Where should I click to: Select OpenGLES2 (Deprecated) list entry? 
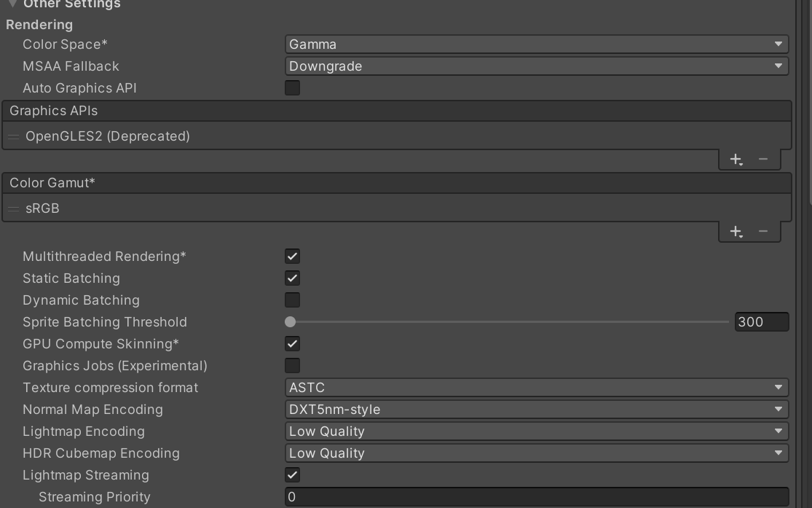click(x=397, y=136)
